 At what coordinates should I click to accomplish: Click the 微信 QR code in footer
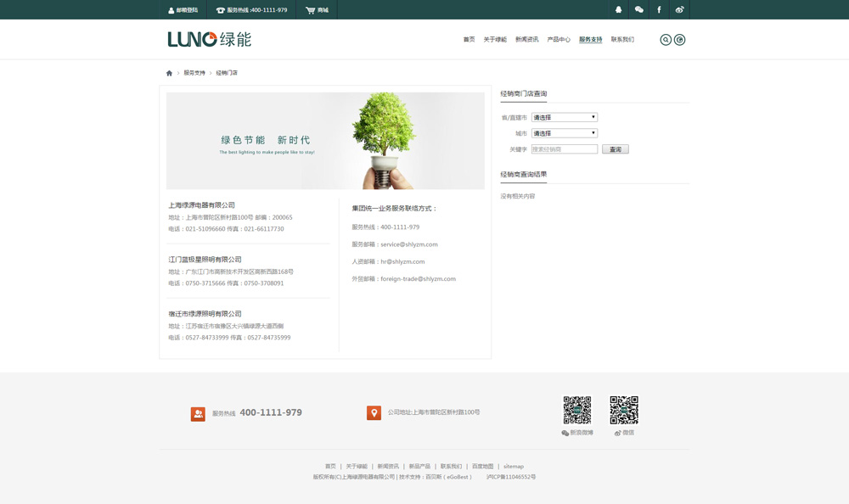click(x=626, y=408)
